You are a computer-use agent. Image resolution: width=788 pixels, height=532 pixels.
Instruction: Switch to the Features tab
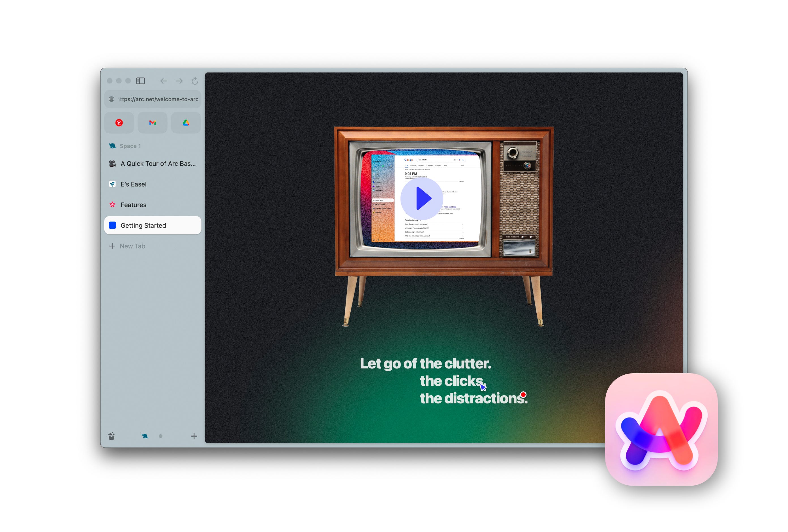153,205
